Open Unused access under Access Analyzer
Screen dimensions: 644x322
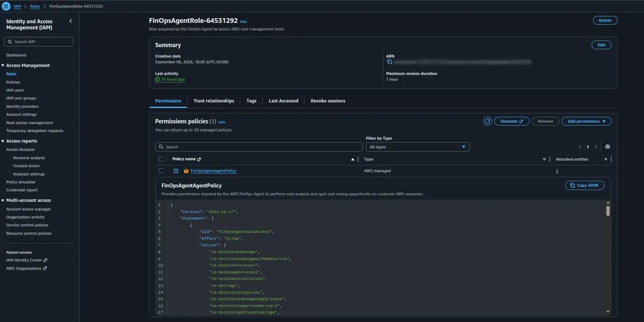coord(26,166)
